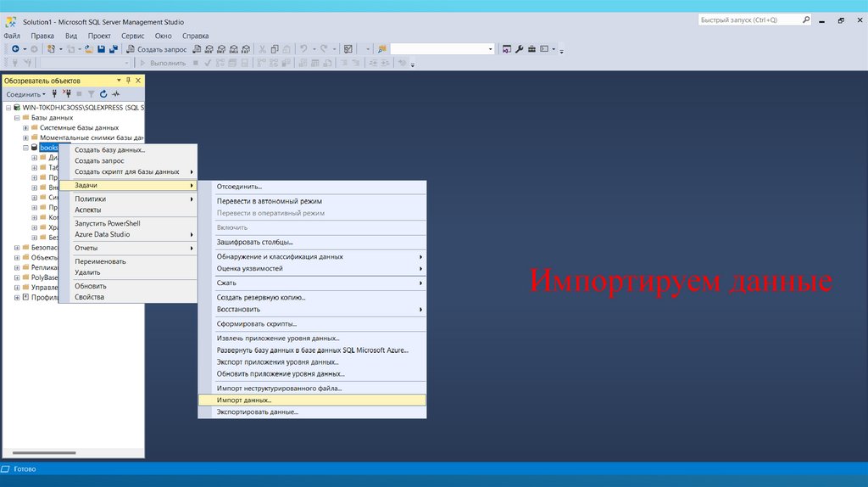The height and width of the screenshot is (487, 868).
Task: Click the Создать запрос toolbar button
Action: click(x=157, y=48)
